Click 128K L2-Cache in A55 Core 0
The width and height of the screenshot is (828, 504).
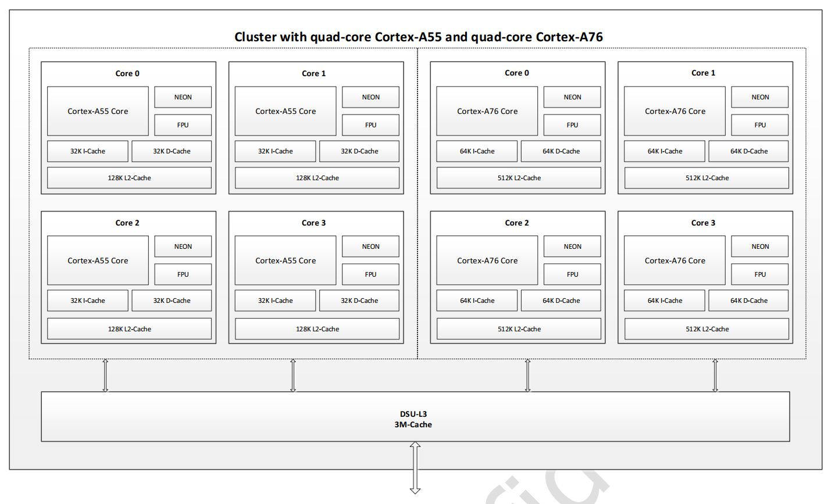pyautogui.click(x=129, y=178)
